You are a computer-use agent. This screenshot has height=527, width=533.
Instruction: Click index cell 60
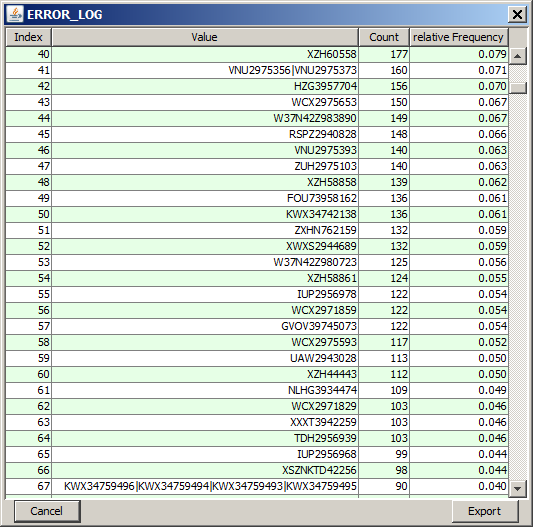coord(29,374)
